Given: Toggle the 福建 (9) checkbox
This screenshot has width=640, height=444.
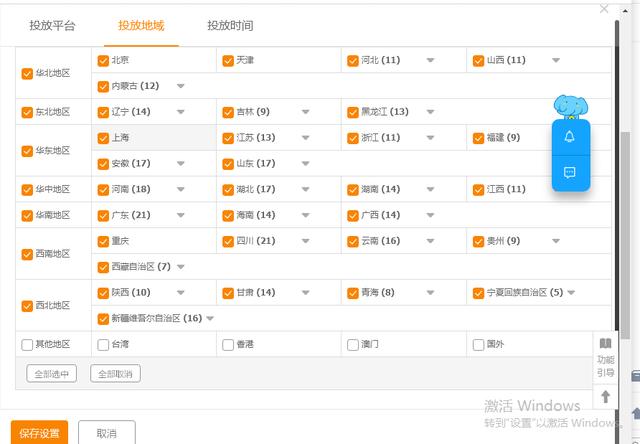Looking at the screenshot, I should [x=478, y=138].
